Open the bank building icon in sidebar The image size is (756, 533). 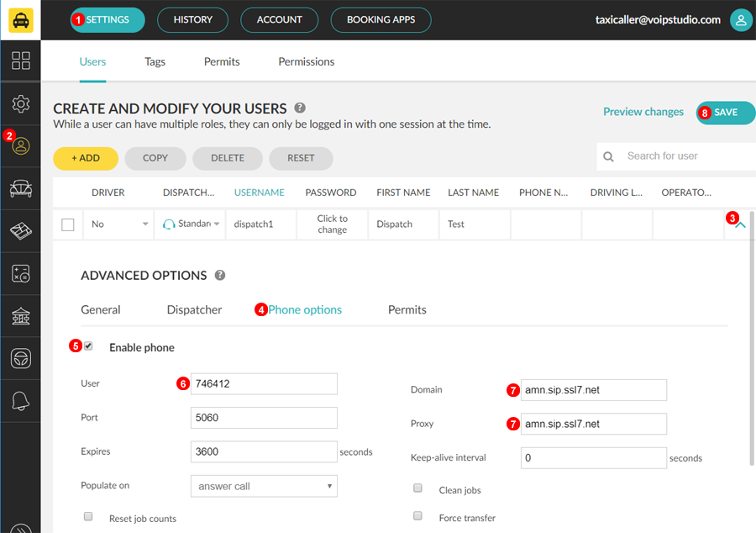21,316
